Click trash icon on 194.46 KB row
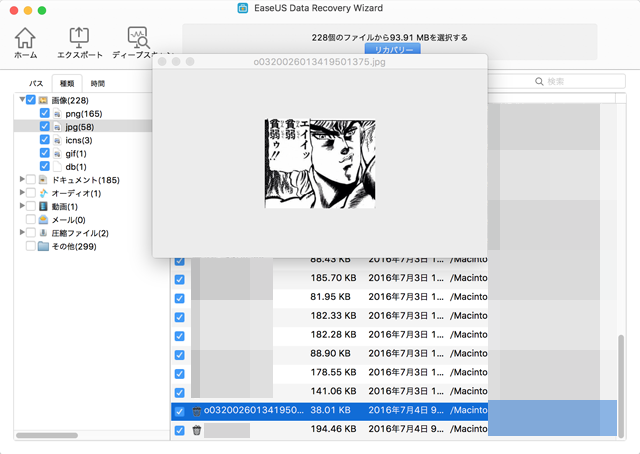The width and height of the screenshot is (640, 454). [197, 430]
